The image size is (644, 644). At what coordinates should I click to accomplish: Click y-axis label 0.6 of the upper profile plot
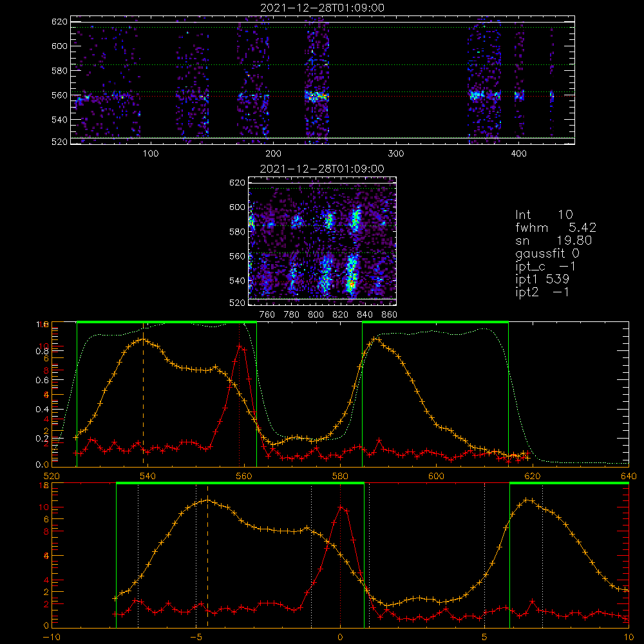click(x=42, y=380)
